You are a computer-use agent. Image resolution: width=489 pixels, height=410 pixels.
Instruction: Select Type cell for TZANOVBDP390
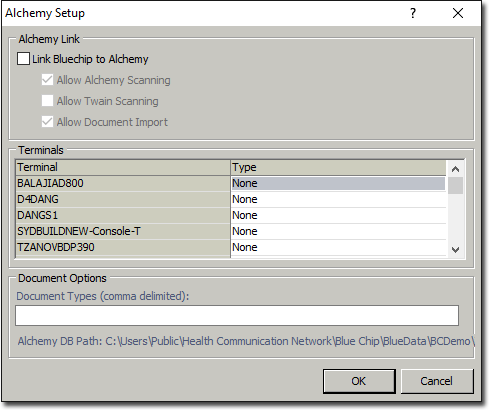338,247
